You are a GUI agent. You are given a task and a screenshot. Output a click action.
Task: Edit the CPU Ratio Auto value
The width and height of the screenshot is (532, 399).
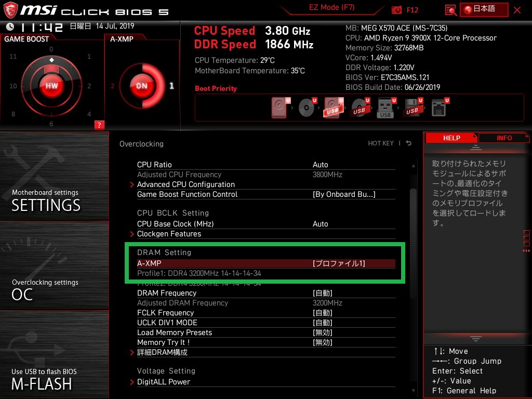pyautogui.click(x=320, y=165)
